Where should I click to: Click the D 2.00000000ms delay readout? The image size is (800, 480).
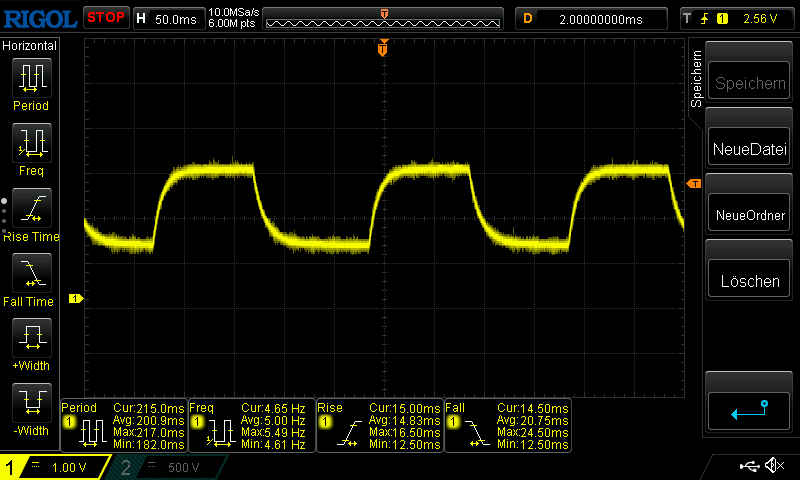[x=591, y=19]
